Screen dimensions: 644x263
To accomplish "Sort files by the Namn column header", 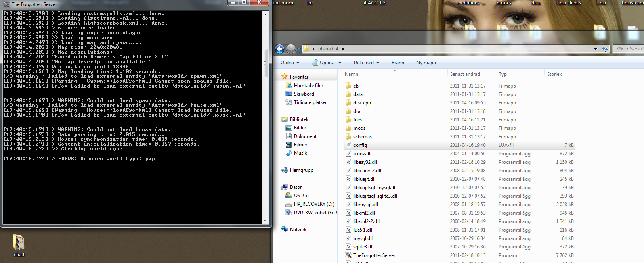I will (351, 74).
